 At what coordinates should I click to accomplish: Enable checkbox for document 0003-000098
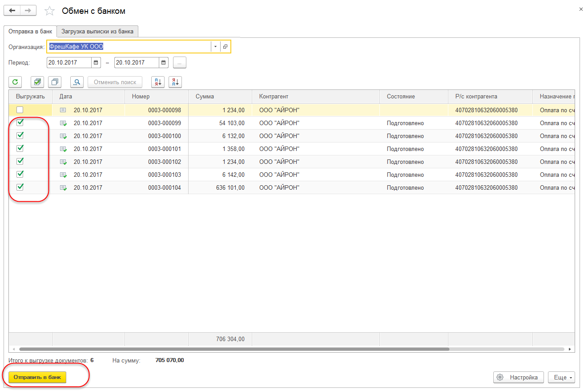tap(20, 110)
